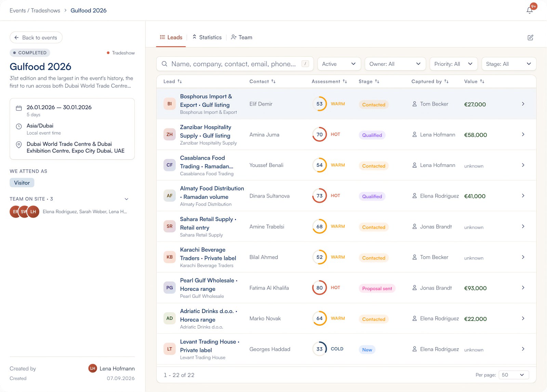Screen dimensions: 547x392
Task: Click the edit pencil icon
Action: [x=530, y=38]
